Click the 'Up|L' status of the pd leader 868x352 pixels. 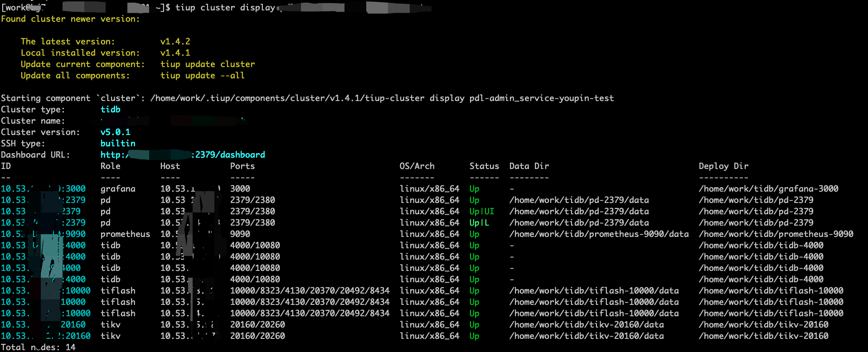[479, 223]
